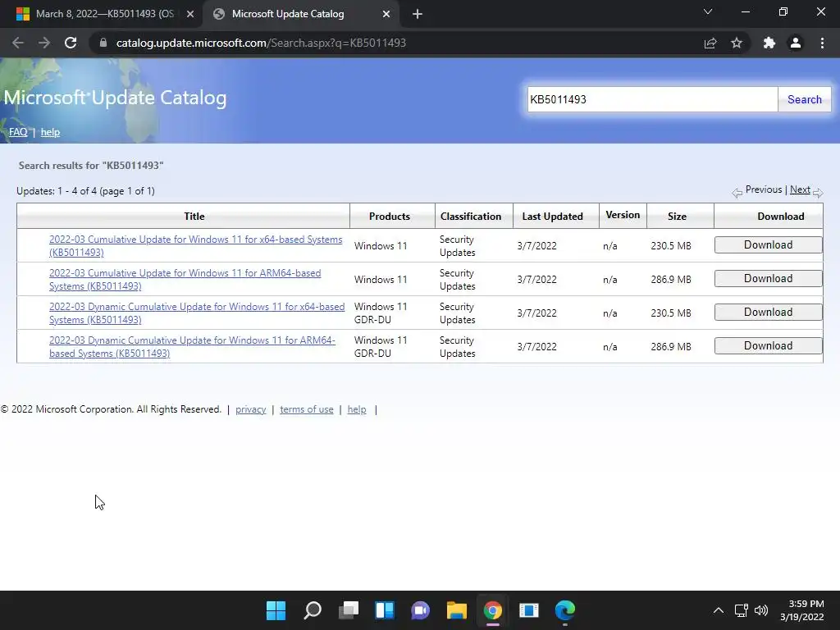Screen dimensions: 840x630
Task: Click "Search results for KB5011493" text
Action: pos(91,166)
